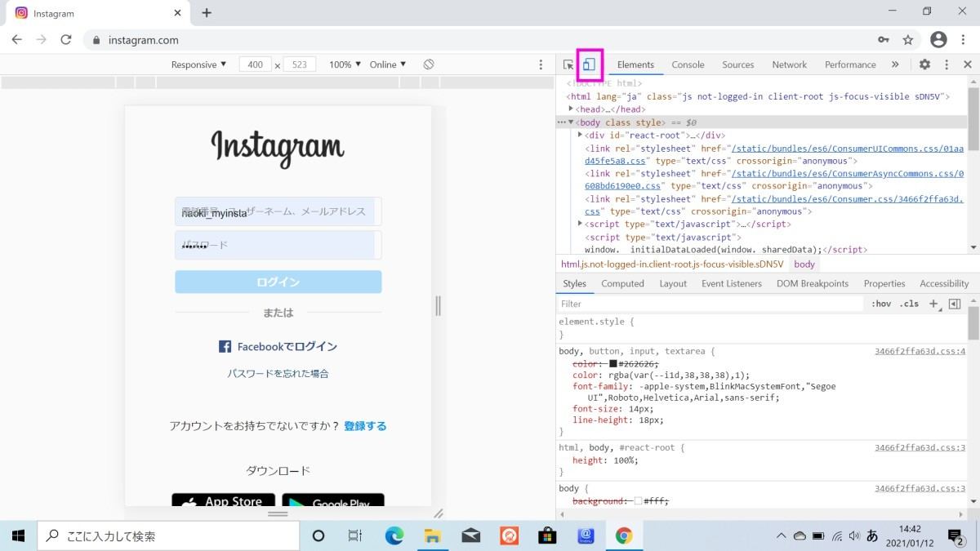This screenshot has height=551, width=980.
Task: Expand the head element node
Action: coord(572,109)
